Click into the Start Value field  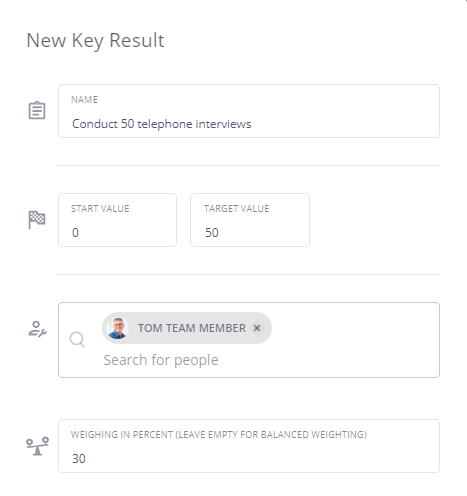[117, 220]
